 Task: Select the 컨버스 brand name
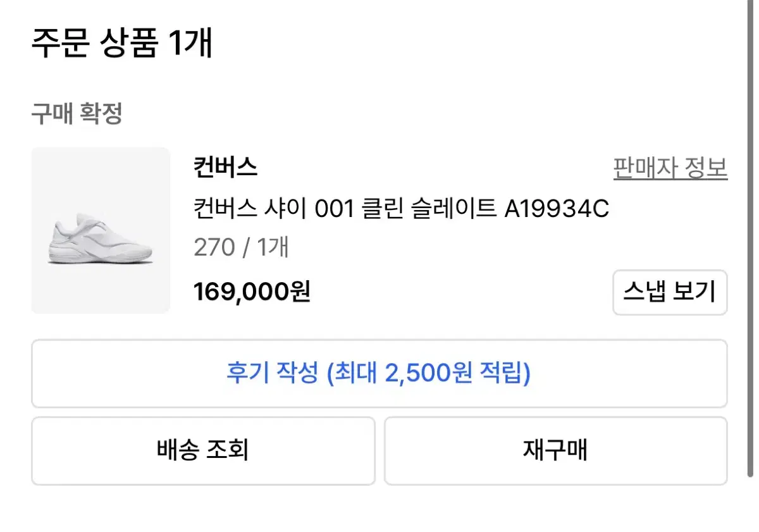225,168
